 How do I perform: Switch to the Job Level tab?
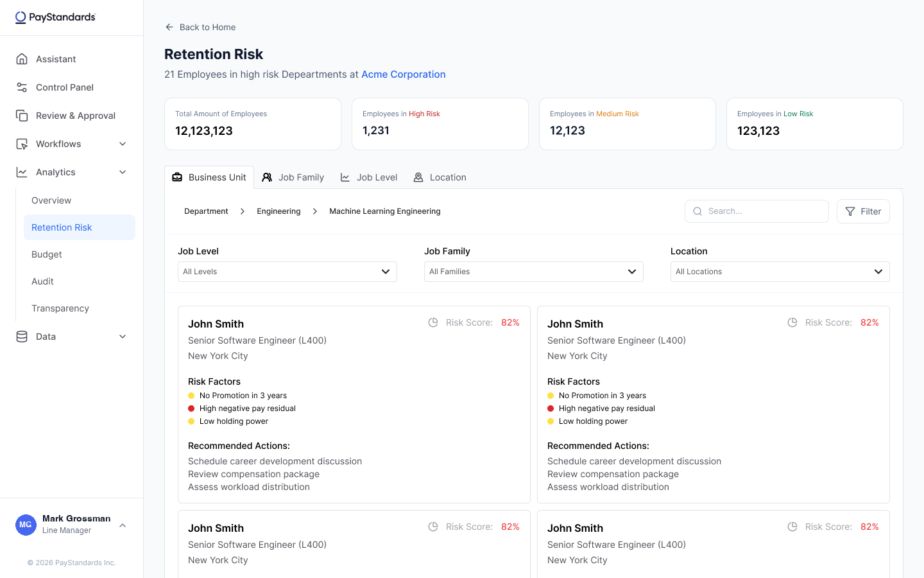tap(369, 177)
